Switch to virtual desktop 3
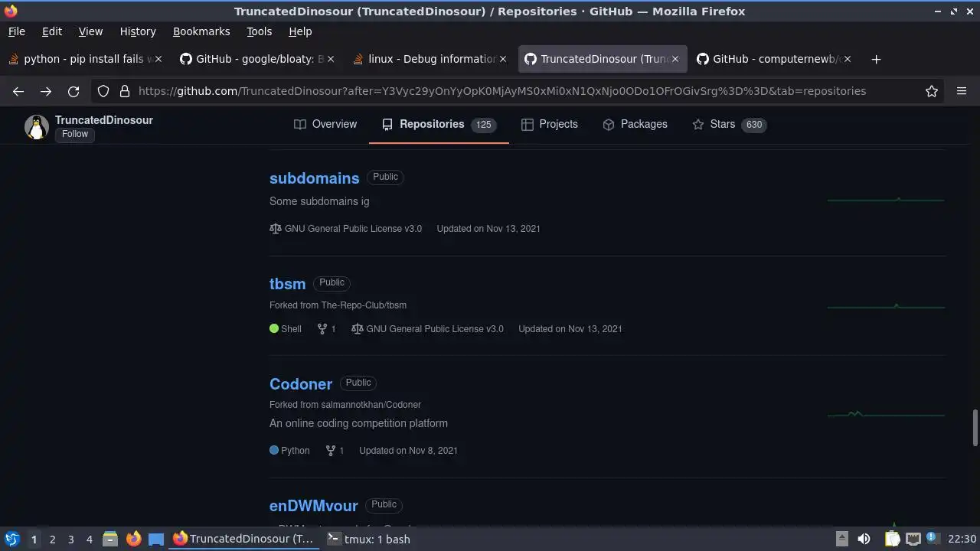Image resolution: width=980 pixels, height=551 pixels. pyautogui.click(x=70, y=539)
